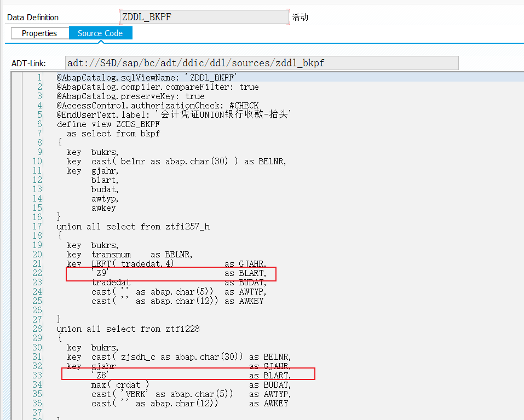
Task: Click the 'blart,' field on line 12
Action: tap(105, 180)
